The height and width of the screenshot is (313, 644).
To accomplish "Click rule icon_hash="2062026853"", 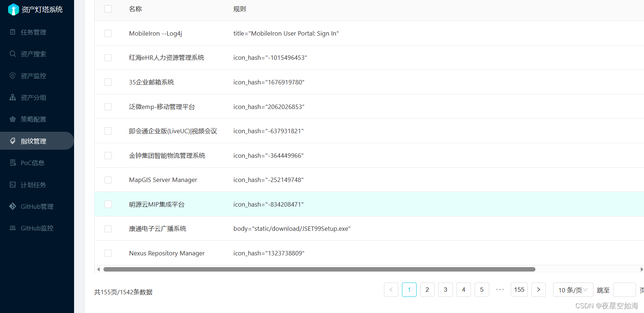I will [269, 107].
